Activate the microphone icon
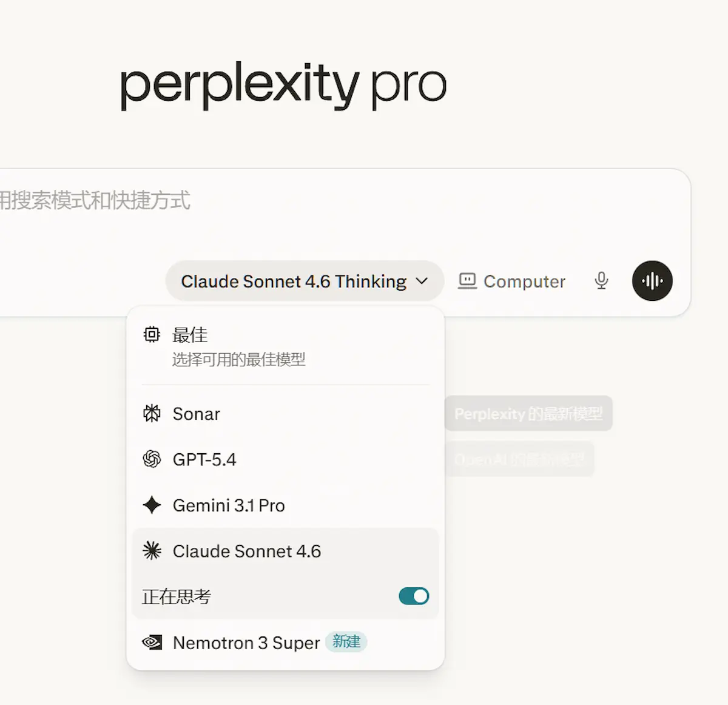The width and height of the screenshot is (728, 705). [601, 281]
